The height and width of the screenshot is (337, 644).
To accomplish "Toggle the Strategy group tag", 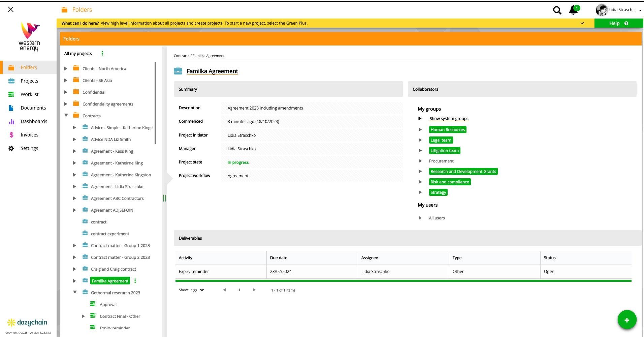I will [x=438, y=192].
